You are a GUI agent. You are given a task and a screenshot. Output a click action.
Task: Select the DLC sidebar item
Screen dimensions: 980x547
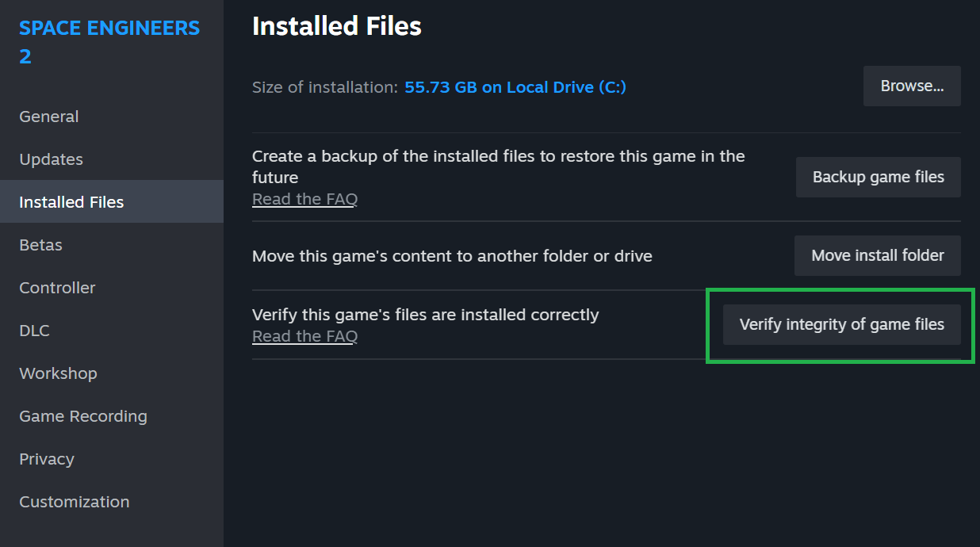click(35, 331)
